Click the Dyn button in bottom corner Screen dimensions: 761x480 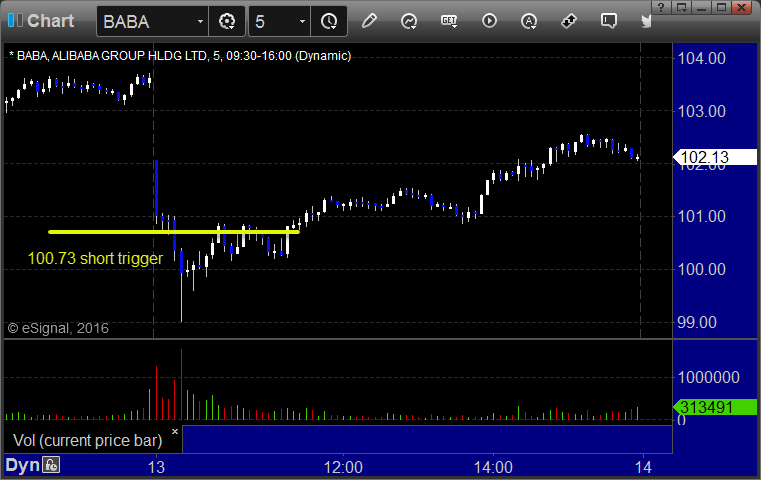point(22,465)
